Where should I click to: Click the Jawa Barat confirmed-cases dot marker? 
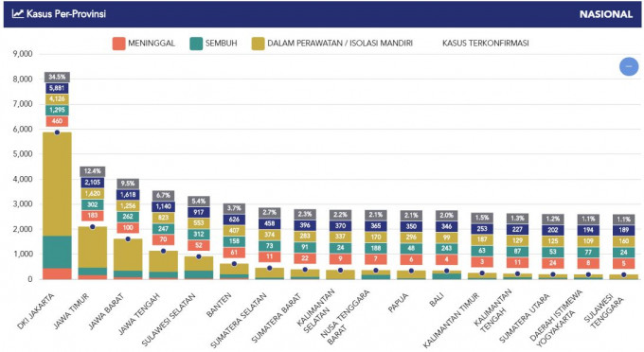point(128,239)
